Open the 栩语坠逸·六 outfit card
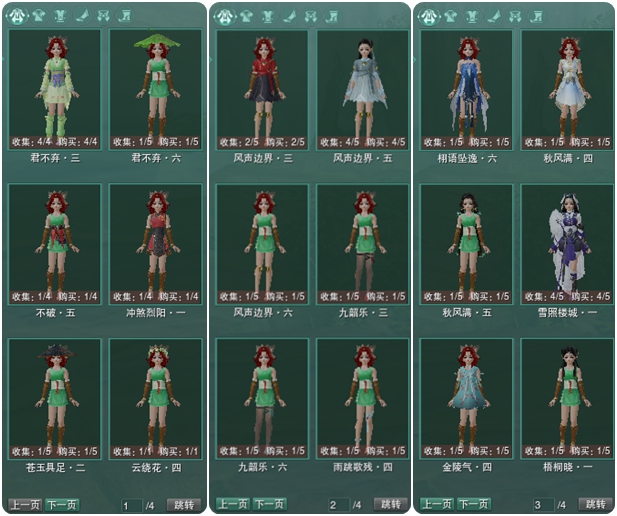 467,90
